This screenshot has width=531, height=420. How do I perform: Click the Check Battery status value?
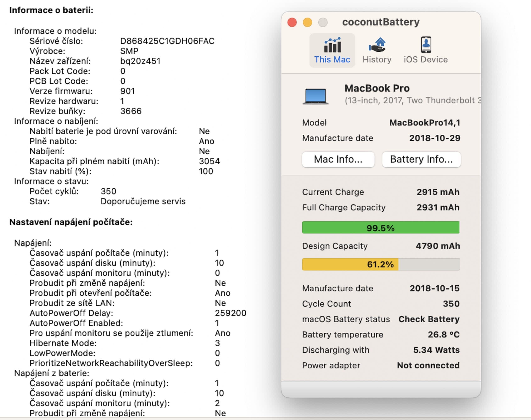429,319
